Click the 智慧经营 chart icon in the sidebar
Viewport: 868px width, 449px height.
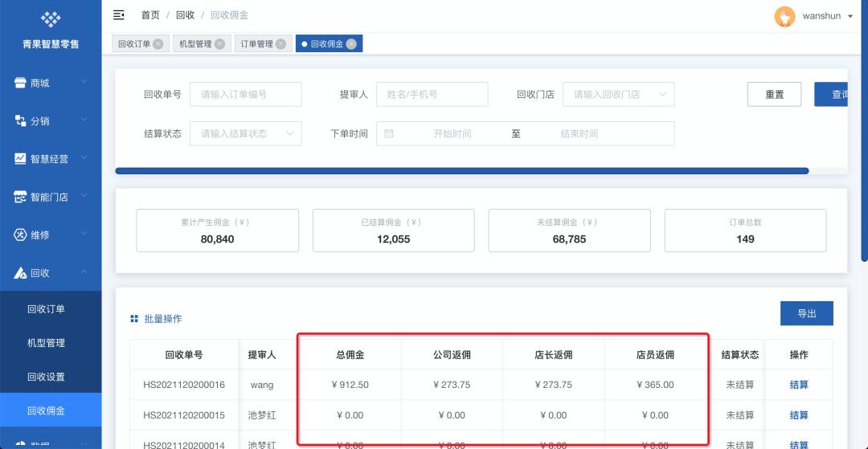(20, 159)
